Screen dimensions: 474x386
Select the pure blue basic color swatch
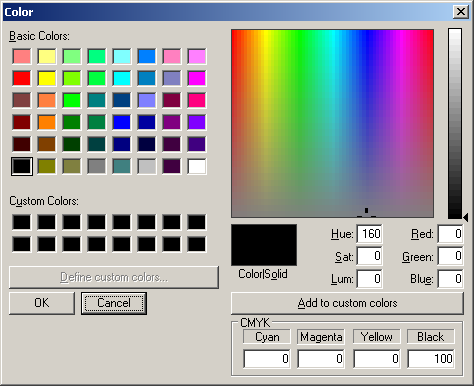tap(122, 122)
